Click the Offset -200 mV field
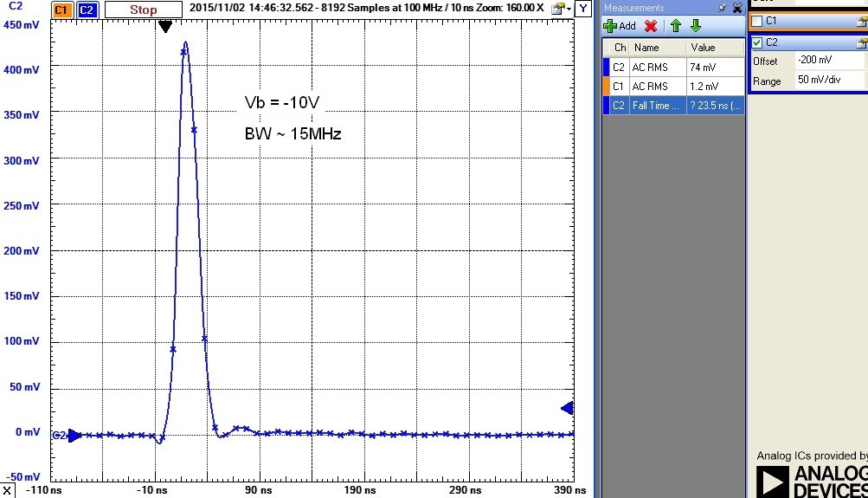Image resolution: width=868 pixels, height=498 pixels. click(x=829, y=61)
